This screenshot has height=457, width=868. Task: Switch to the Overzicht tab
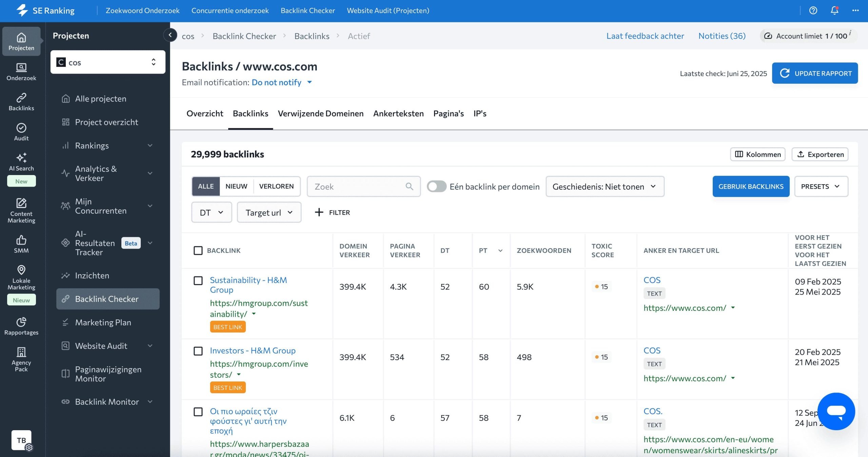pyautogui.click(x=205, y=113)
